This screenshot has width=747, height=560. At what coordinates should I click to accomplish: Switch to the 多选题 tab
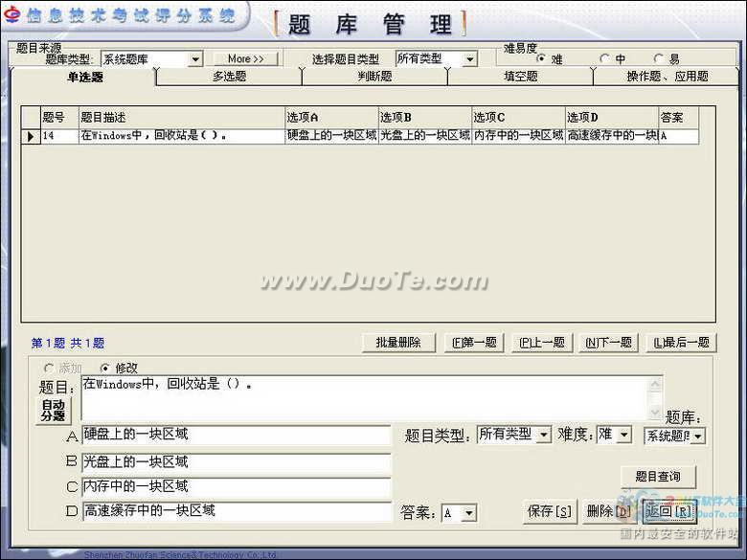click(x=229, y=77)
